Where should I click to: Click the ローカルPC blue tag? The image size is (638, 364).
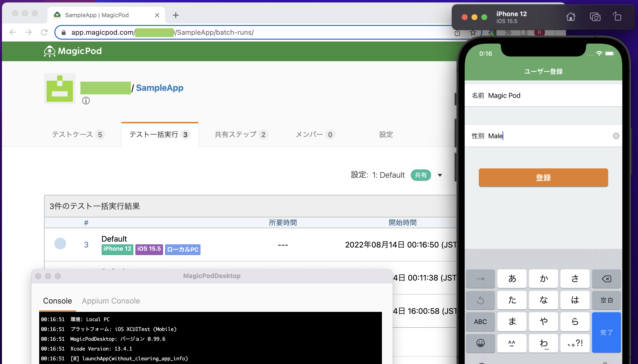[x=182, y=249]
